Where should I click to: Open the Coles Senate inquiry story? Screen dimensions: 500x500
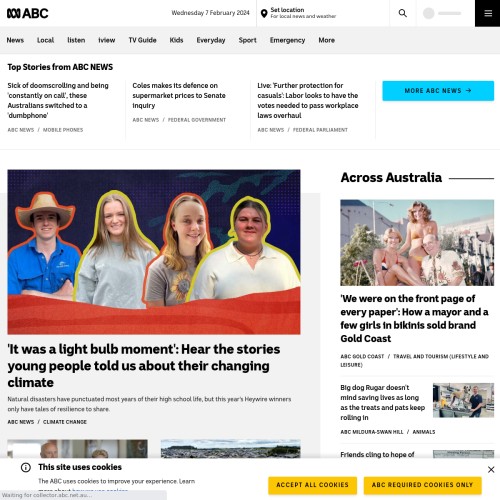click(x=179, y=95)
